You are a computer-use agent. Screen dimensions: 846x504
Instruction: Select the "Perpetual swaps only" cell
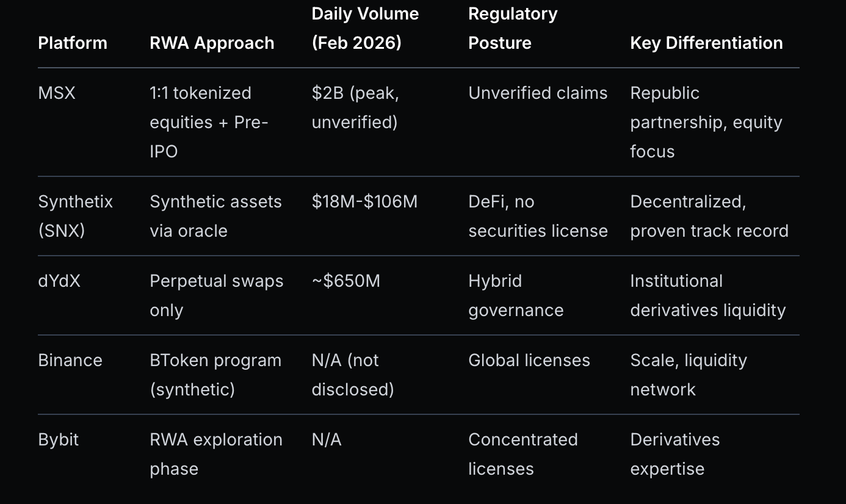pos(217,295)
